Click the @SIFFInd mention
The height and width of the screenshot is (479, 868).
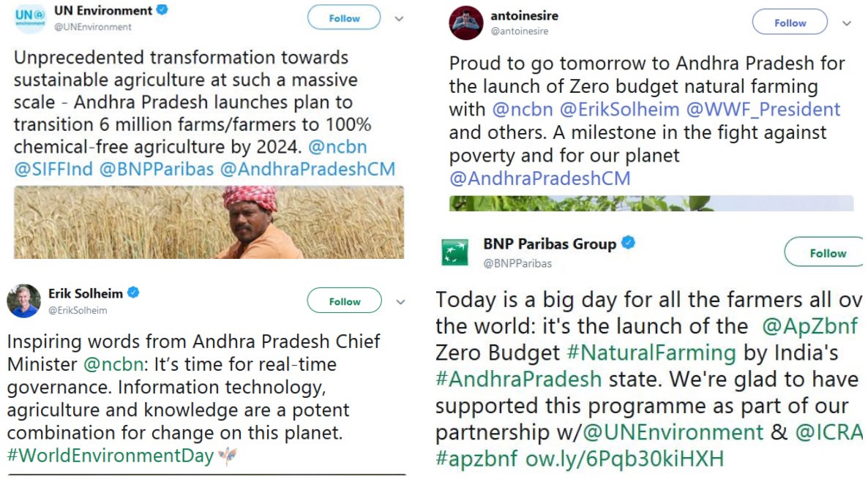53,170
